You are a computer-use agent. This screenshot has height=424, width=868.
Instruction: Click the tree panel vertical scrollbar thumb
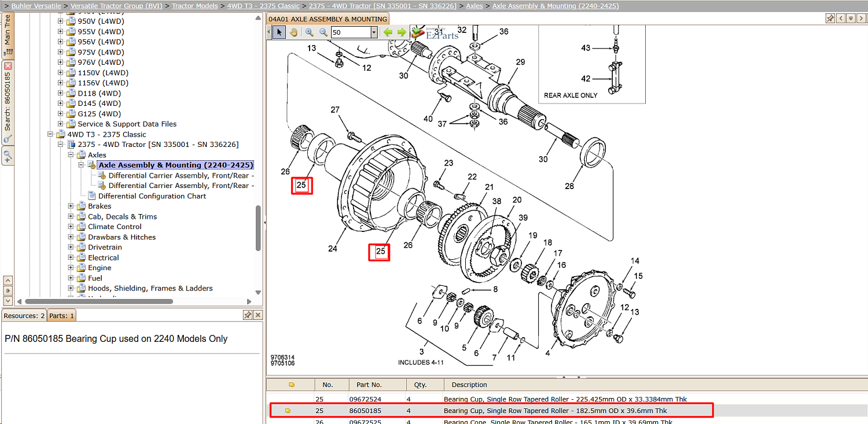[x=259, y=228]
